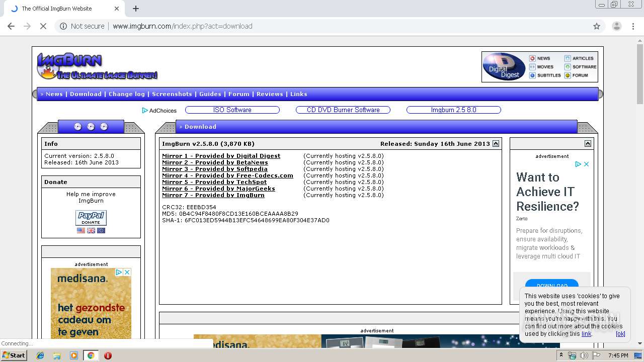Click ISO Software ad link
This screenshot has height=362, width=644.
click(232, 110)
